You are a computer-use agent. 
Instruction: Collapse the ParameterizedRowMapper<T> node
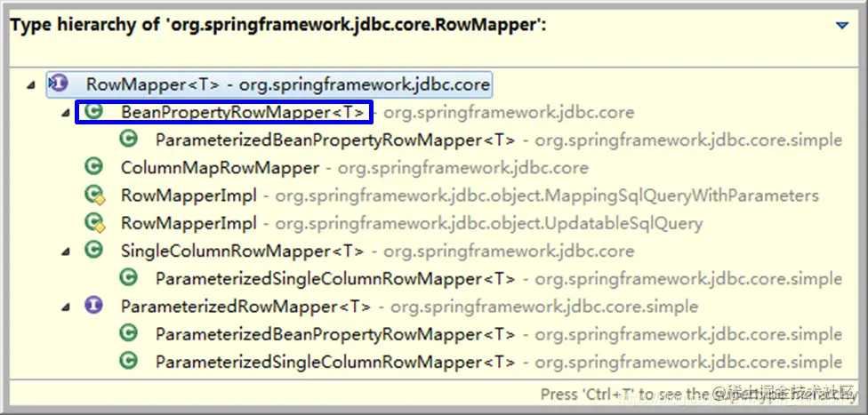[x=66, y=307]
